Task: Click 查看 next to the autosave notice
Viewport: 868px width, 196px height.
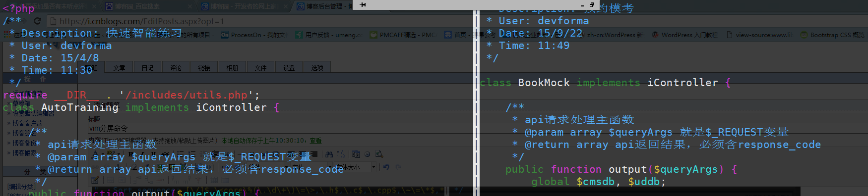Action: click(315, 141)
